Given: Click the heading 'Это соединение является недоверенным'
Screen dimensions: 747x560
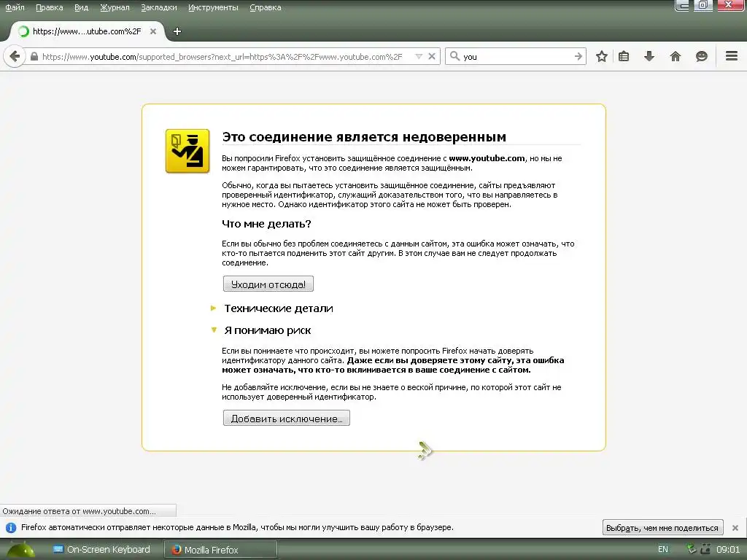Looking at the screenshot, I should point(364,136).
